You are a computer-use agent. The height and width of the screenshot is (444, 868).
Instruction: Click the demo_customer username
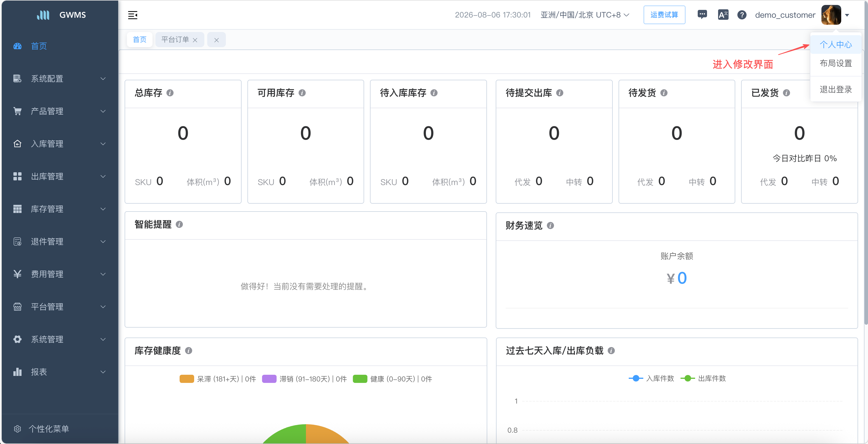click(x=785, y=15)
